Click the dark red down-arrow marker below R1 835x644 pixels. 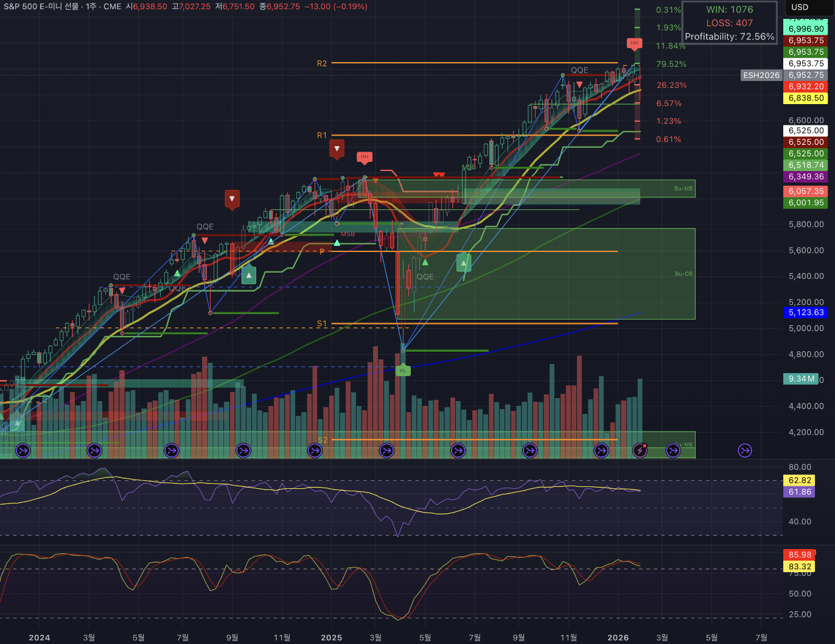337,149
